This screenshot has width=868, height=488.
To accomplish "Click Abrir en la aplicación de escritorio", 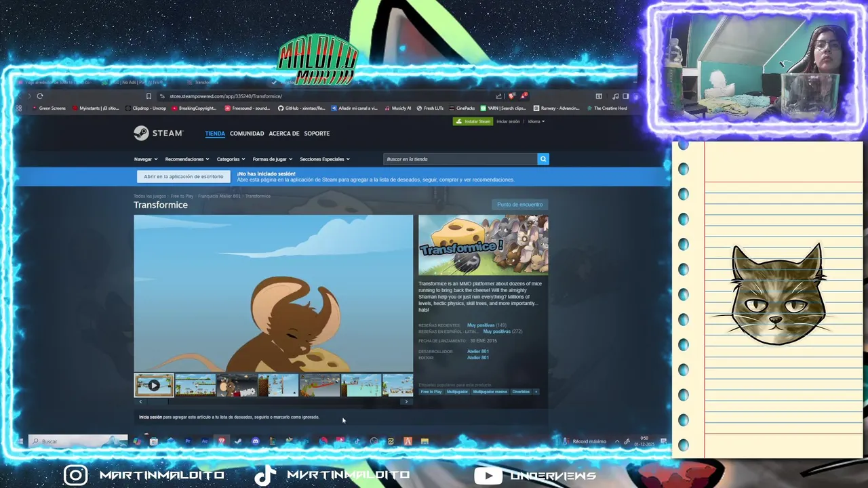I will point(183,176).
